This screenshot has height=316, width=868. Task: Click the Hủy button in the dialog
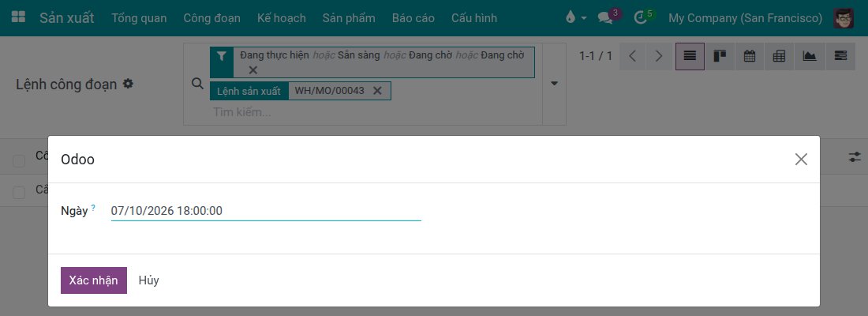(x=149, y=280)
